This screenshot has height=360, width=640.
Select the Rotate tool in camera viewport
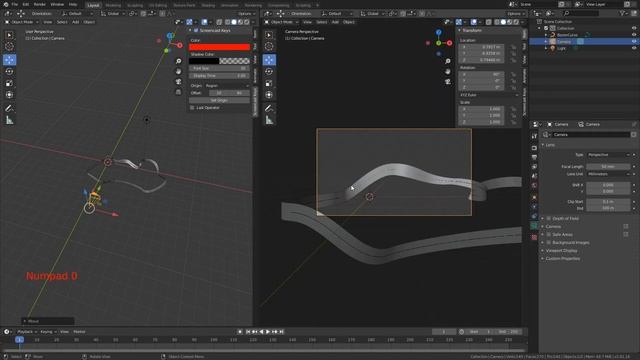(269, 71)
